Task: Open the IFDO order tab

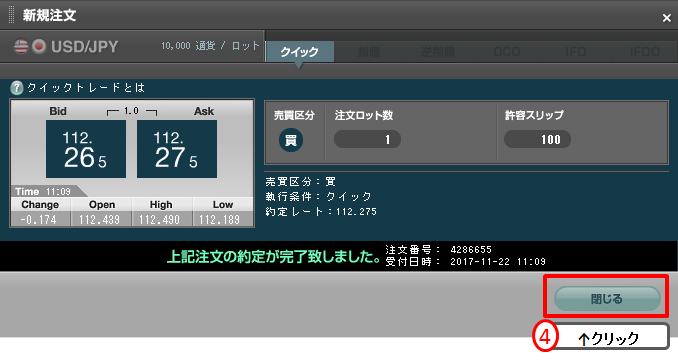Action: (644, 52)
